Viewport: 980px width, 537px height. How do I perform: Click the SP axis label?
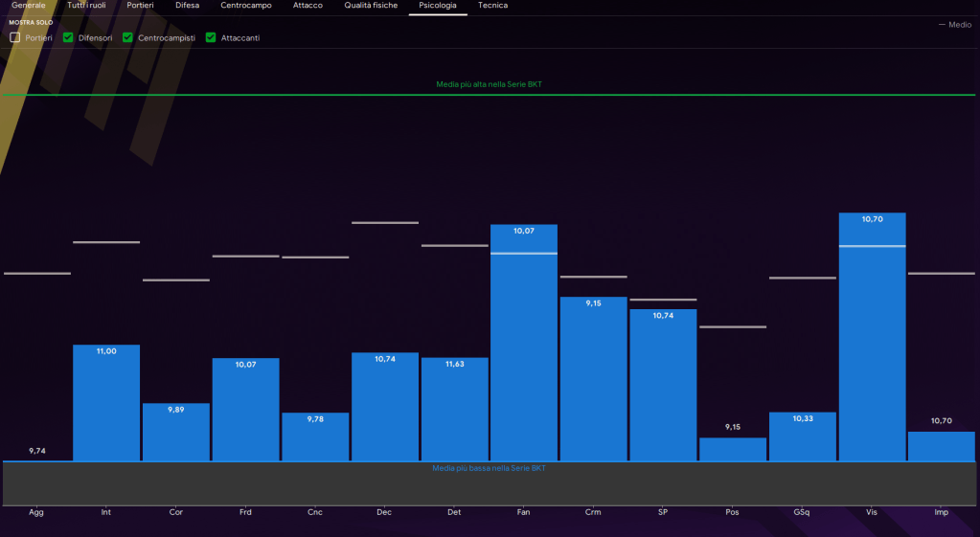[x=663, y=512]
